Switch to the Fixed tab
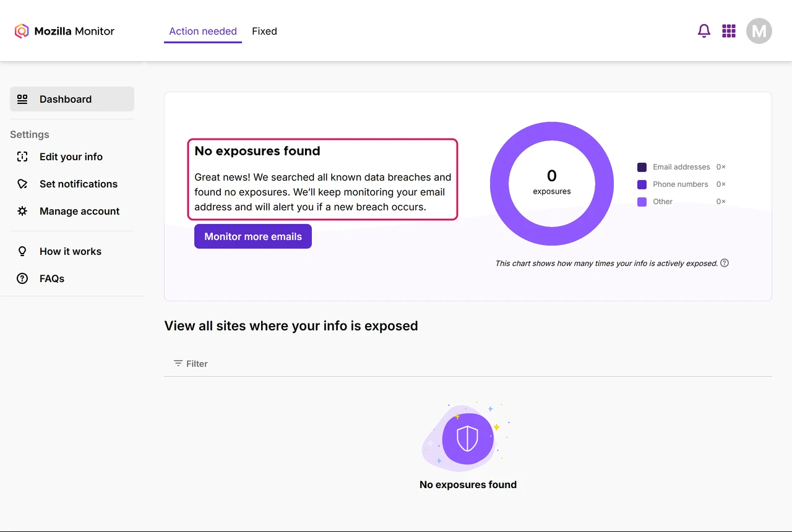Screen dimensions: 792x532 (264, 31)
